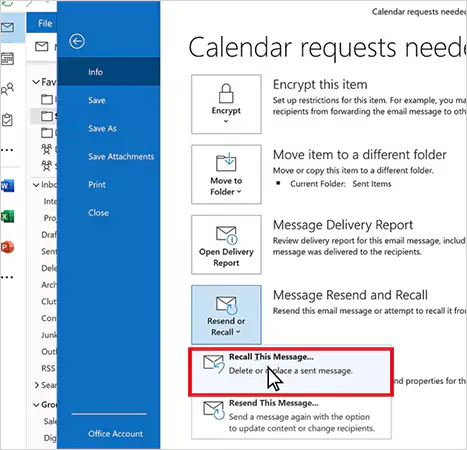Open the Inbox subfolder starting with Inte
The height and width of the screenshot is (450, 467).
(x=50, y=201)
